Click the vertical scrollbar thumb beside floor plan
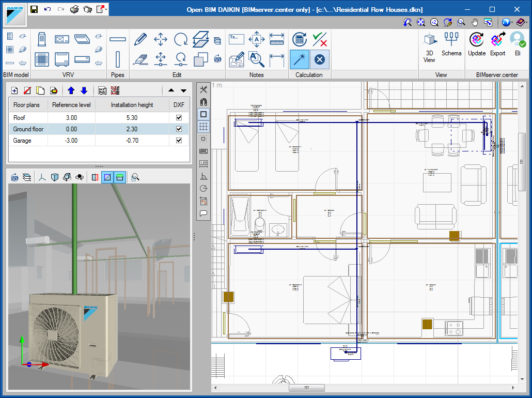Viewport: 532px width, 398px height. tap(522, 162)
